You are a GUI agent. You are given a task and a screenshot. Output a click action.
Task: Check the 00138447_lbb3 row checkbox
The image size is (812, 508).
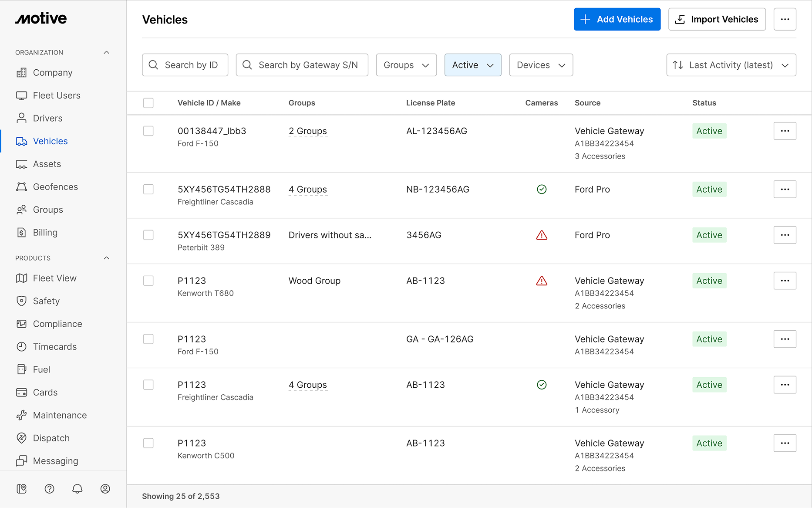pyautogui.click(x=148, y=131)
